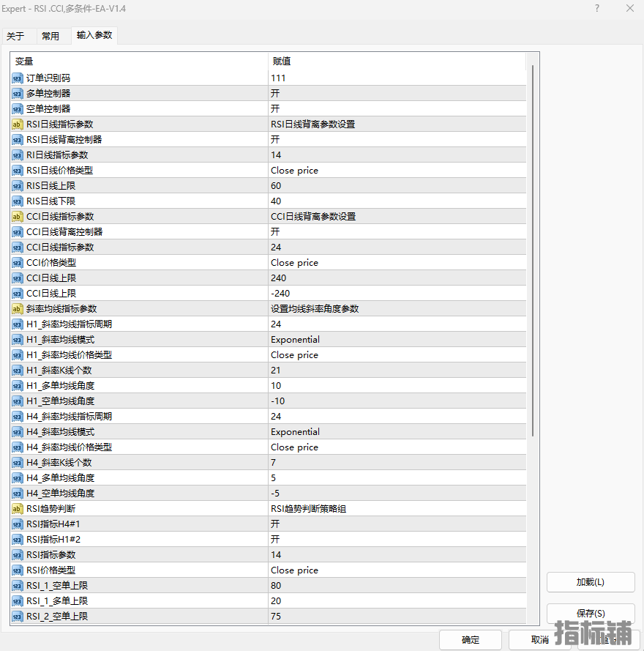Viewport: 644px width, 651px height.
Task: Edit the RIS日线下限 value 40
Action: point(397,201)
